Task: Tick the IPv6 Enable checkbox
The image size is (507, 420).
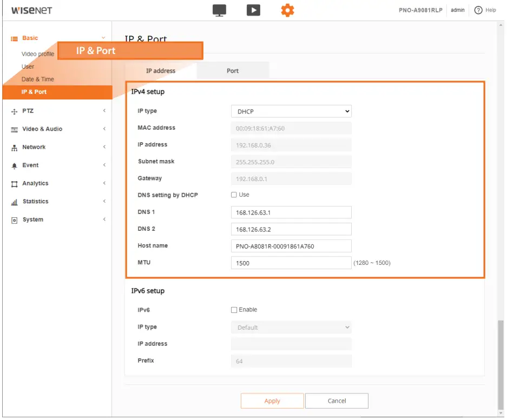Action: pos(234,310)
